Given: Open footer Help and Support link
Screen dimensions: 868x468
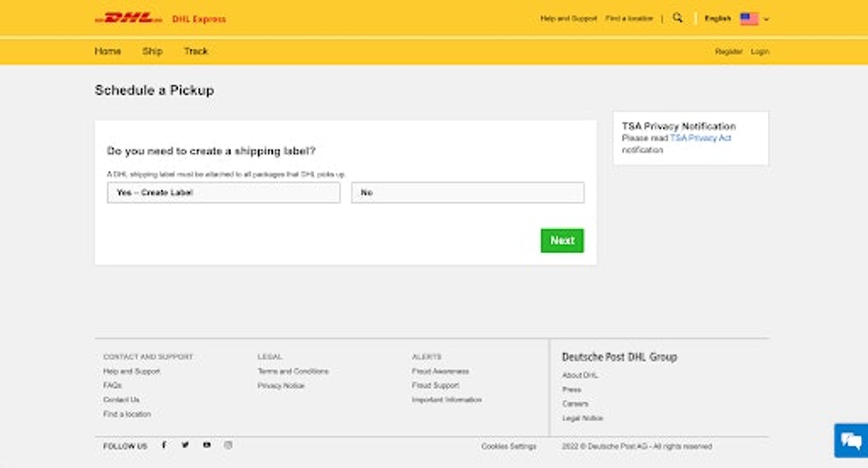Looking at the screenshot, I should [131, 371].
